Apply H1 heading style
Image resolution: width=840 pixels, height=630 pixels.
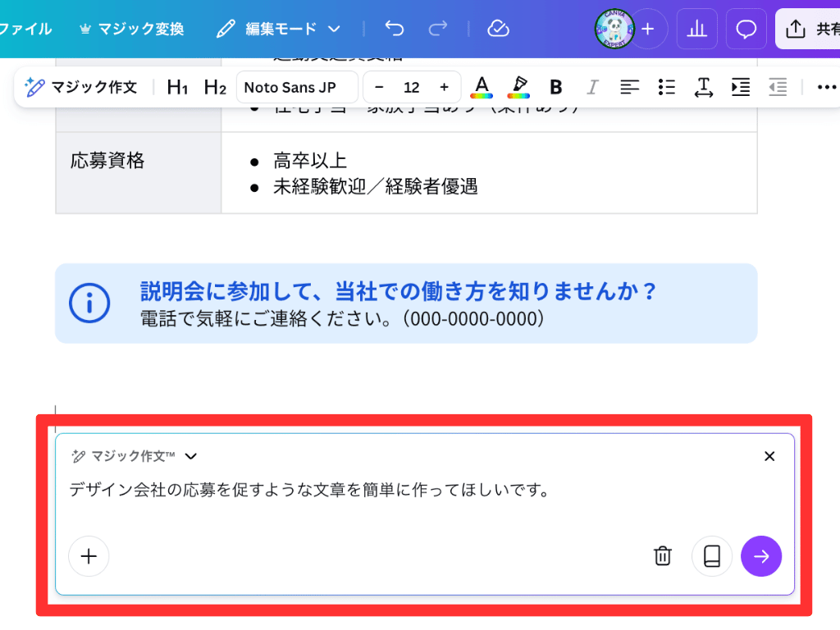(176, 87)
